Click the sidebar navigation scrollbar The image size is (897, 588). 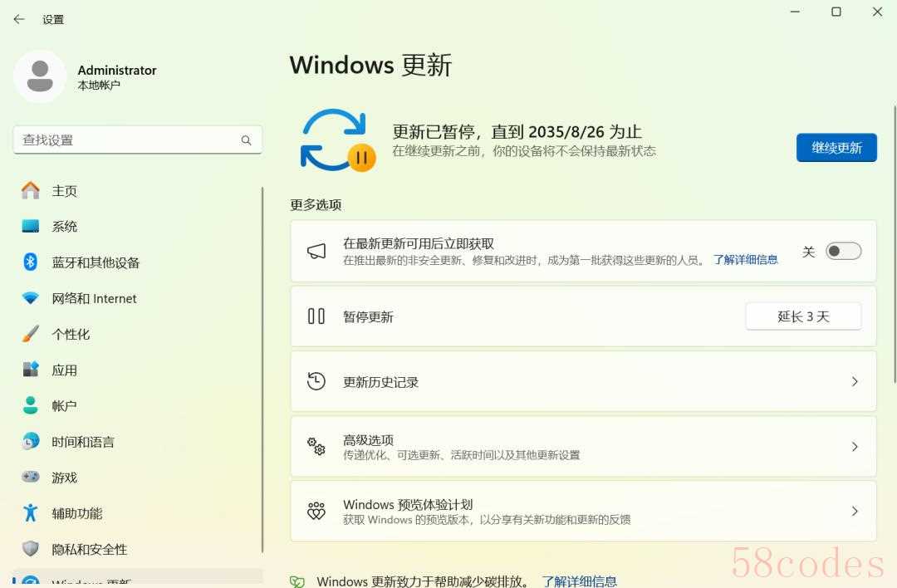click(262, 370)
